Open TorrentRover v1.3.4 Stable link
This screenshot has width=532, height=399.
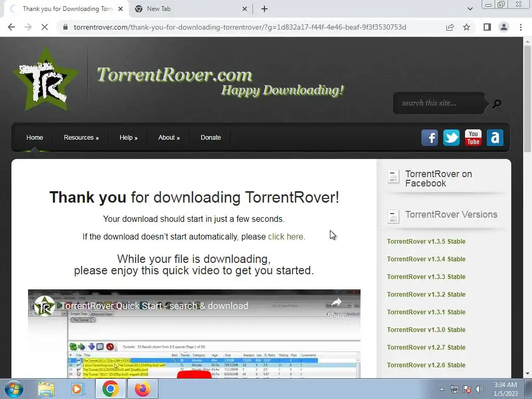(x=426, y=259)
